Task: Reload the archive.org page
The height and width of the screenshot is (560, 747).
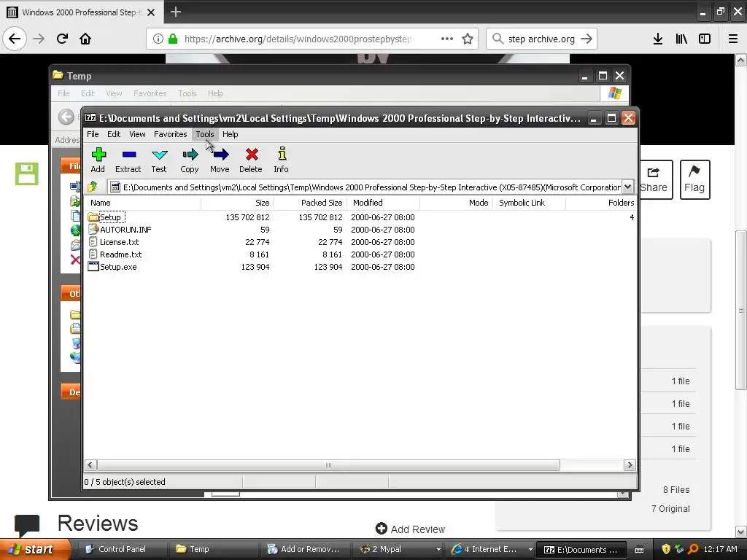Action: (x=62, y=39)
